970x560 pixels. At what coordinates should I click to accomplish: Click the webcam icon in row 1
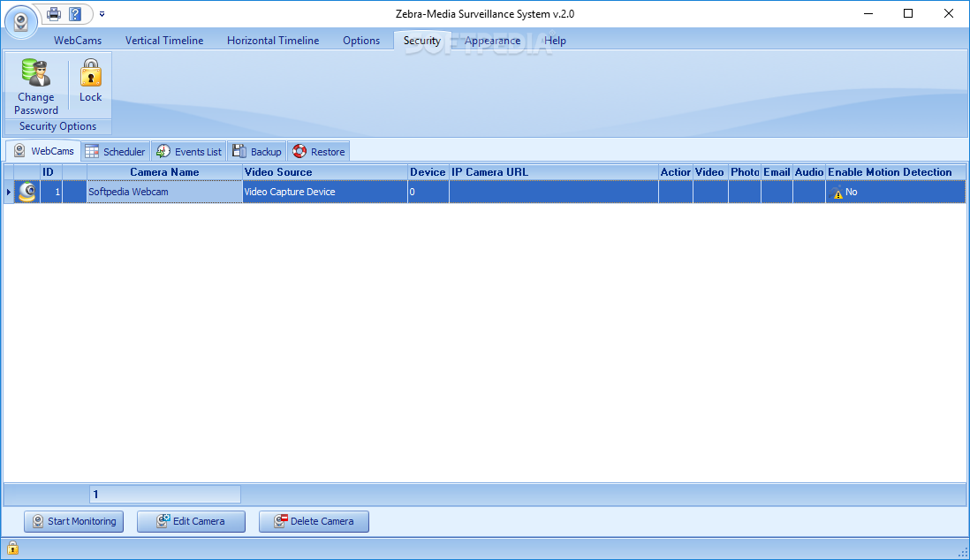pyautogui.click(x=27, y=192)
